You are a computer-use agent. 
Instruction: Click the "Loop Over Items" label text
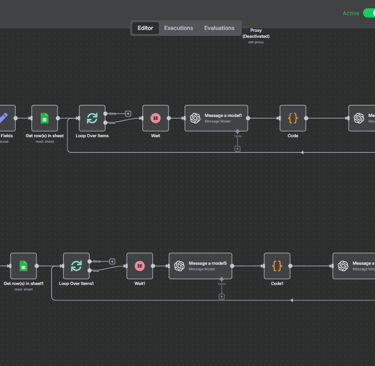[x=92, y=136]
